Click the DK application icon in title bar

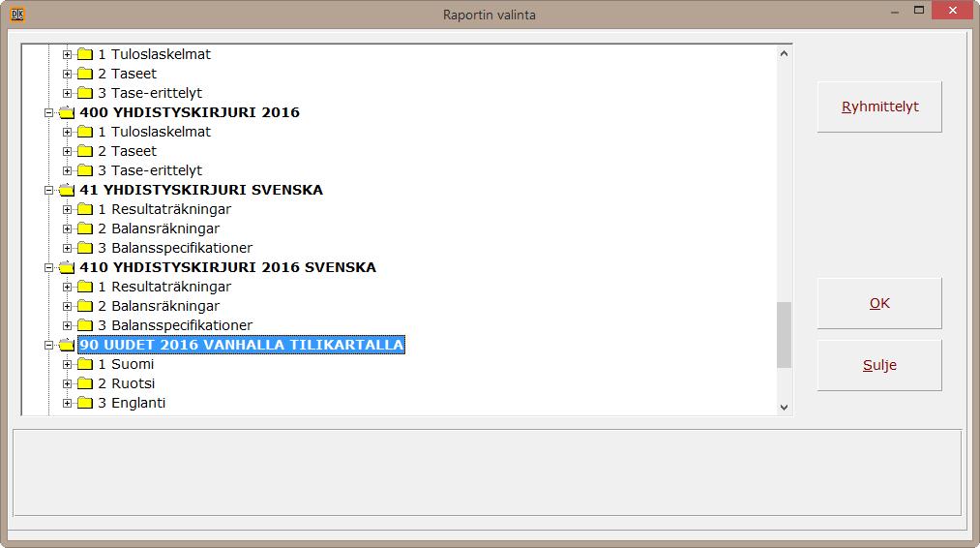(x=17, y=15)
